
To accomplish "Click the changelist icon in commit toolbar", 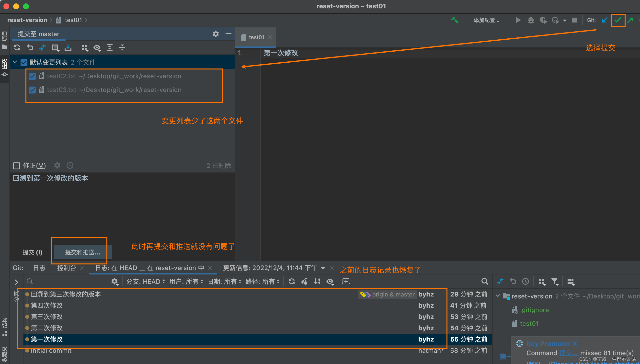I will (55, 47).
